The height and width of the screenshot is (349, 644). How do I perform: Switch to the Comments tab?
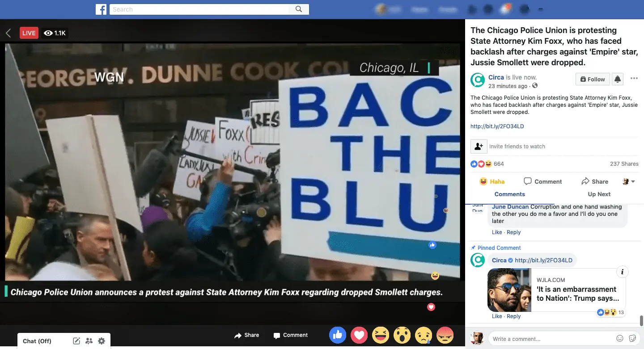510,194
